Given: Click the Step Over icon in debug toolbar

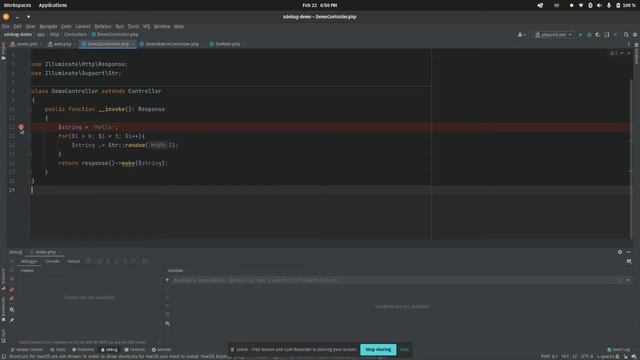Looking at the screenshot, I should (99, 261).
